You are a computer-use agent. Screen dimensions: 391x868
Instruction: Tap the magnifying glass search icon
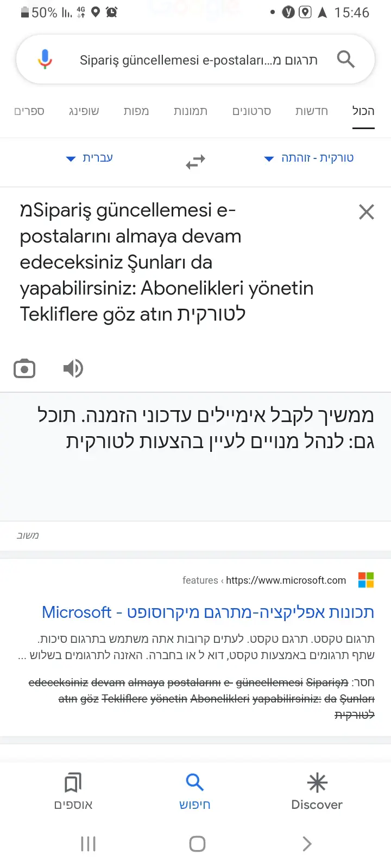pyautogui.click(x=345, y=59)
